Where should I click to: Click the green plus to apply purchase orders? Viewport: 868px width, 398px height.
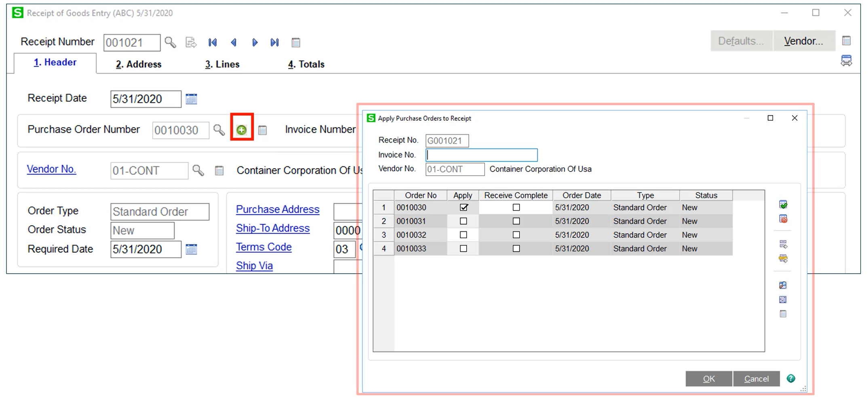coord(241,130)
